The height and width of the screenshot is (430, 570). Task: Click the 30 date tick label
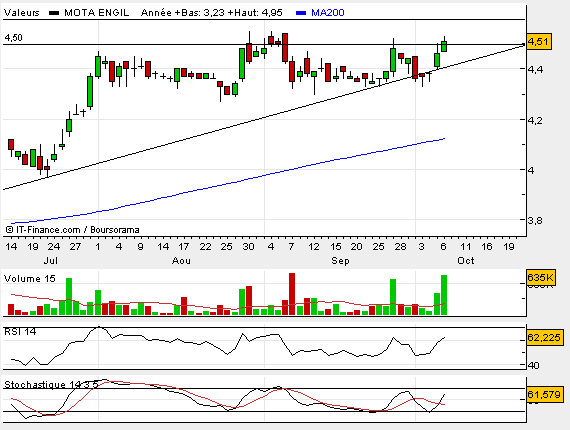point(248,246)
